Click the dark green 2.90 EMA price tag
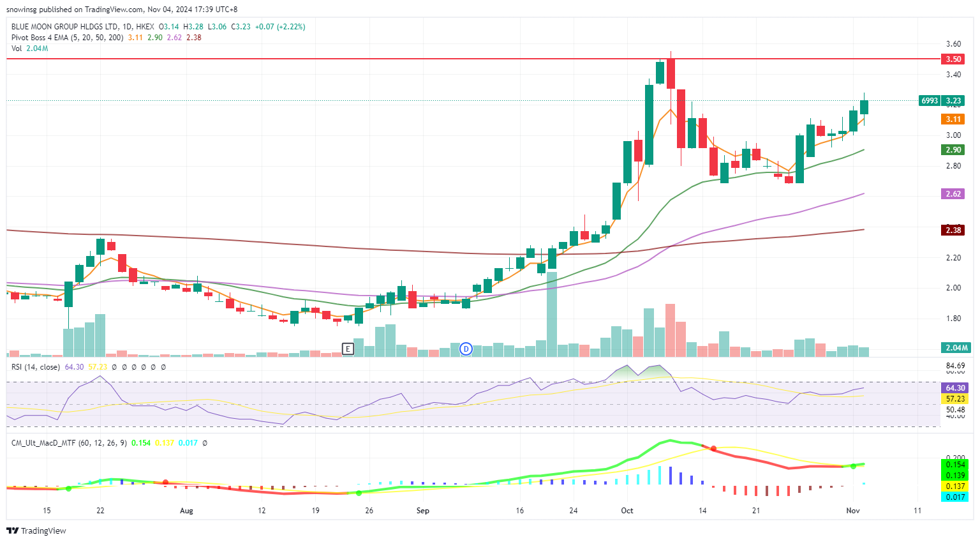The height and width of the screenshot is (542, 980). 953,149
